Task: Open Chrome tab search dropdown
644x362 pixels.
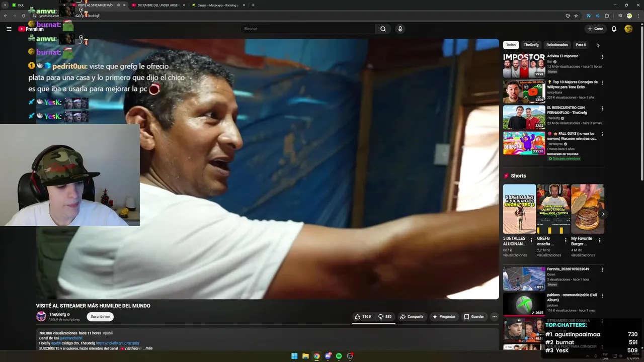Action: [x=5, y=5]
